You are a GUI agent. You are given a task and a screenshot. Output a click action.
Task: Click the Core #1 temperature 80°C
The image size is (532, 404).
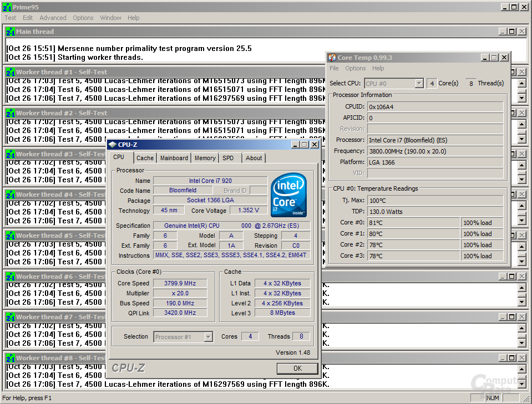click(413, 234)
